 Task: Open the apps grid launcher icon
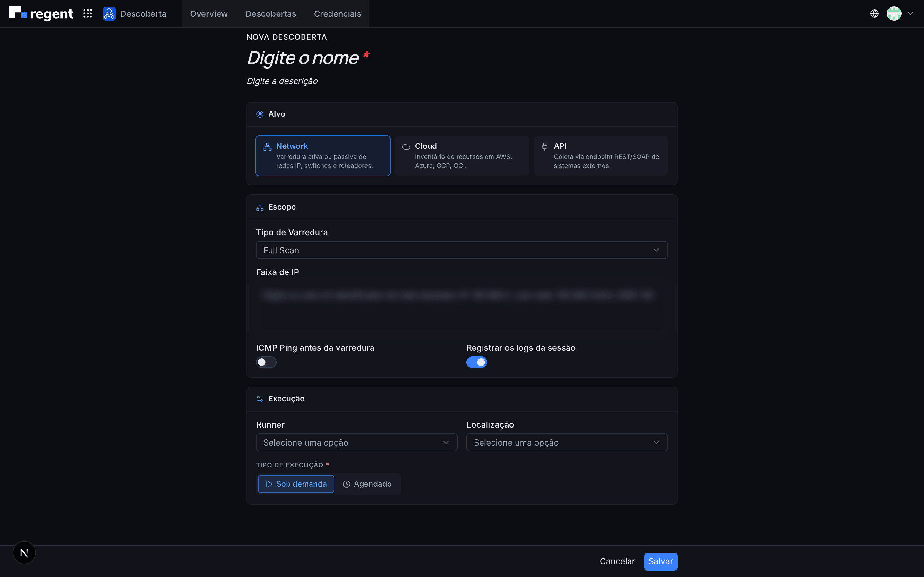click(x=88, y=14)
